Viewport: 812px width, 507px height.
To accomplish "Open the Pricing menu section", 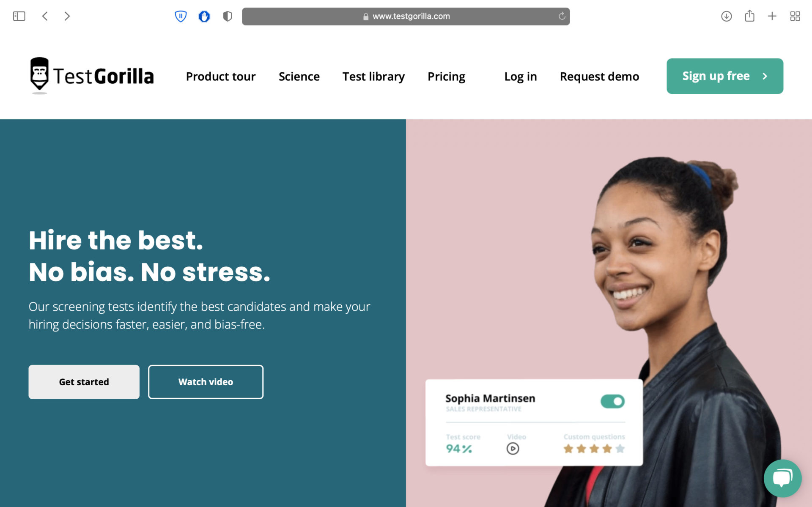I will 446,75.
